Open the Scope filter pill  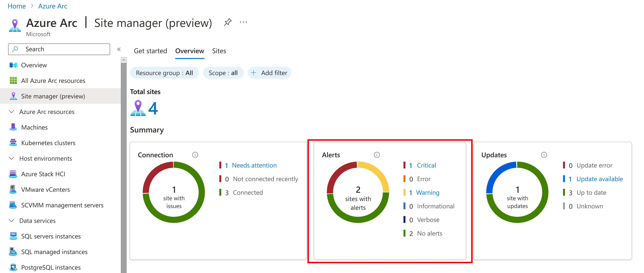(223, 73)
